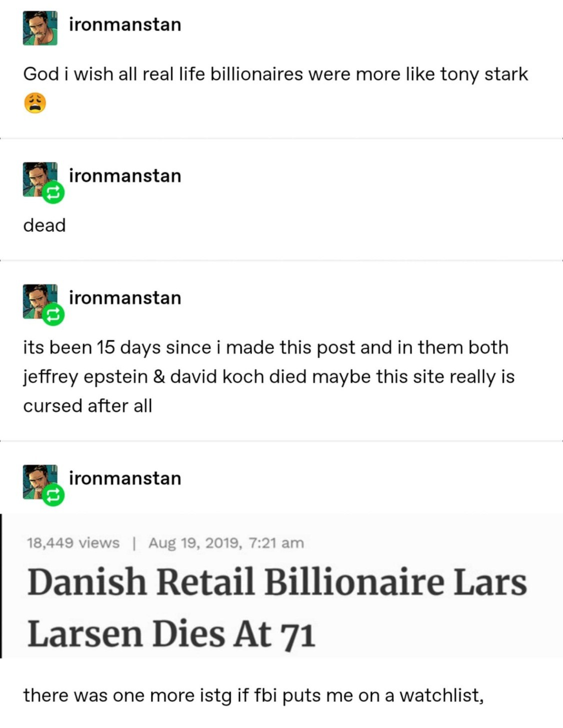This screenshot has height=728, width=563.
Task: Open ironmanstan username on the first post
Action: point(125,25)
